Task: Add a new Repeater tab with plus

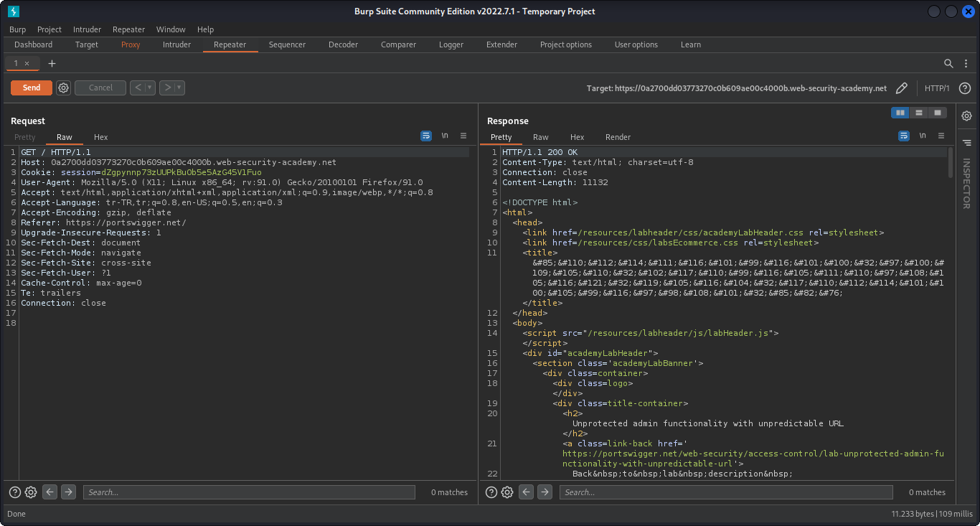Action: coord(52,64)
